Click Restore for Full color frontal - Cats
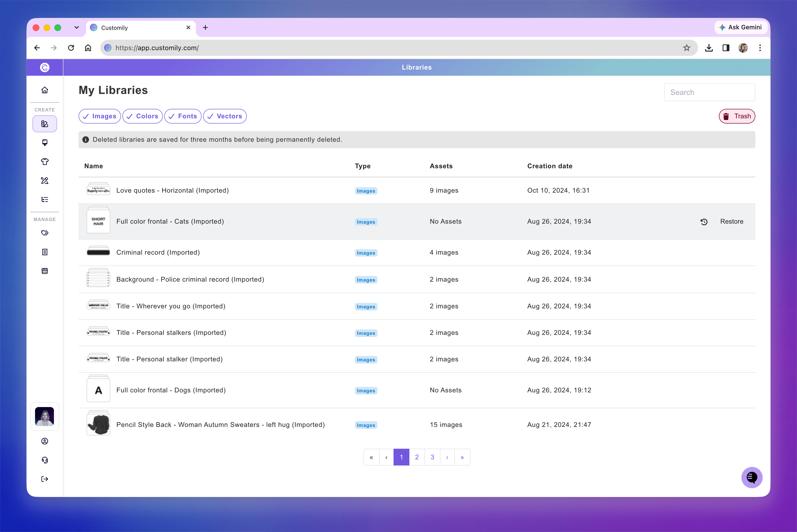The height and width of the screenshot is (532, 797). coord(731,222)
